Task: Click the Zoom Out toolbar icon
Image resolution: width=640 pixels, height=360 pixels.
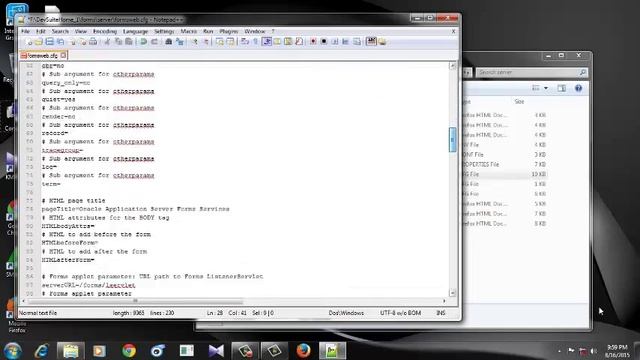Action: (205, 42)
